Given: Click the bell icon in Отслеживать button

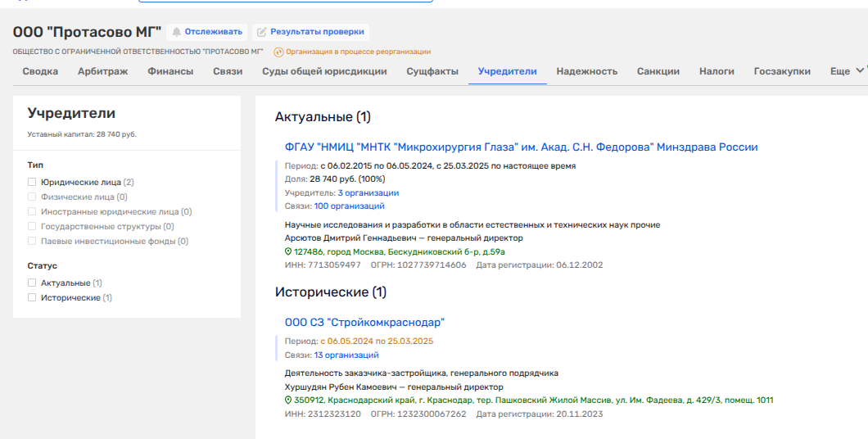Looking at the screenshot, I should pos(177,32).
